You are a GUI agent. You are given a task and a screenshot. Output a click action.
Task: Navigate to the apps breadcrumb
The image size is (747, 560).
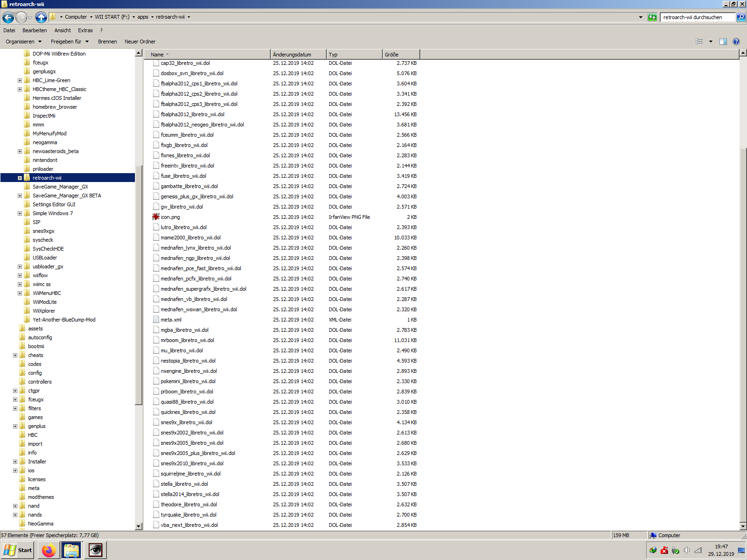click(x=143, y=17)
